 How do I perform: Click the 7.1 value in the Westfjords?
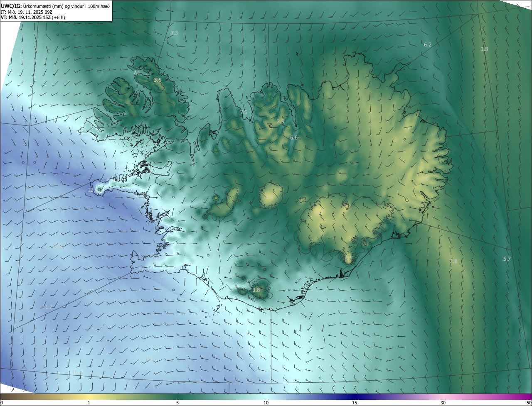(x=137, y=73)
